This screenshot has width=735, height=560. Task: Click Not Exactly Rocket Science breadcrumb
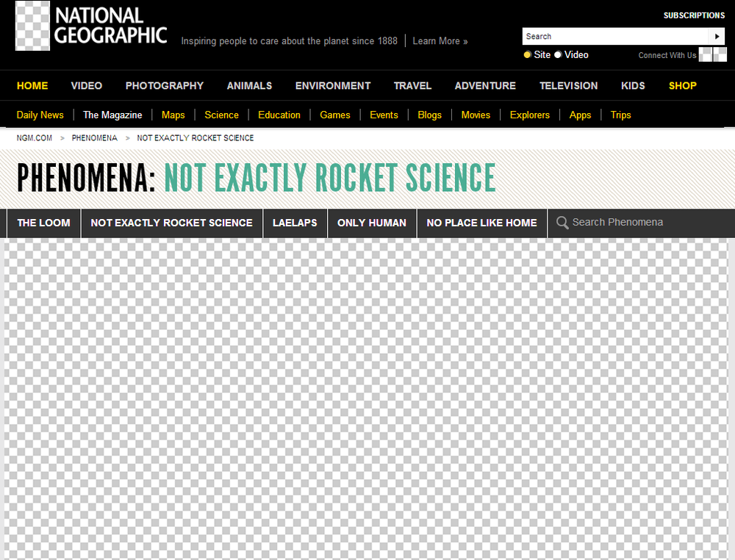195,137
